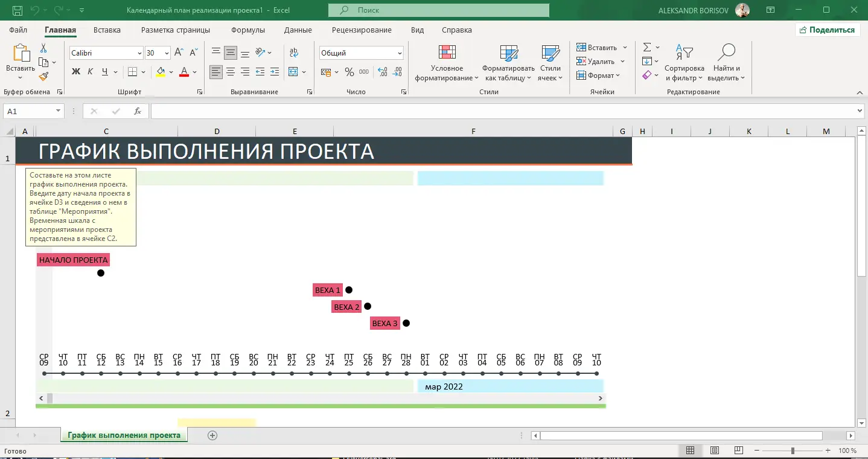The width and height of the screenshot is (868, 459).
Task: Toggle Align Right for the cell
Action: 245,72
